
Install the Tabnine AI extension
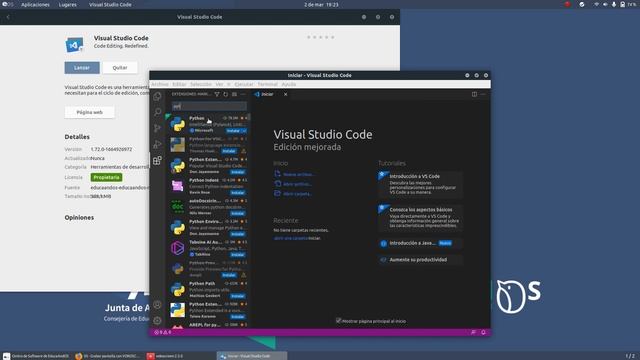(x=238, y=255)
